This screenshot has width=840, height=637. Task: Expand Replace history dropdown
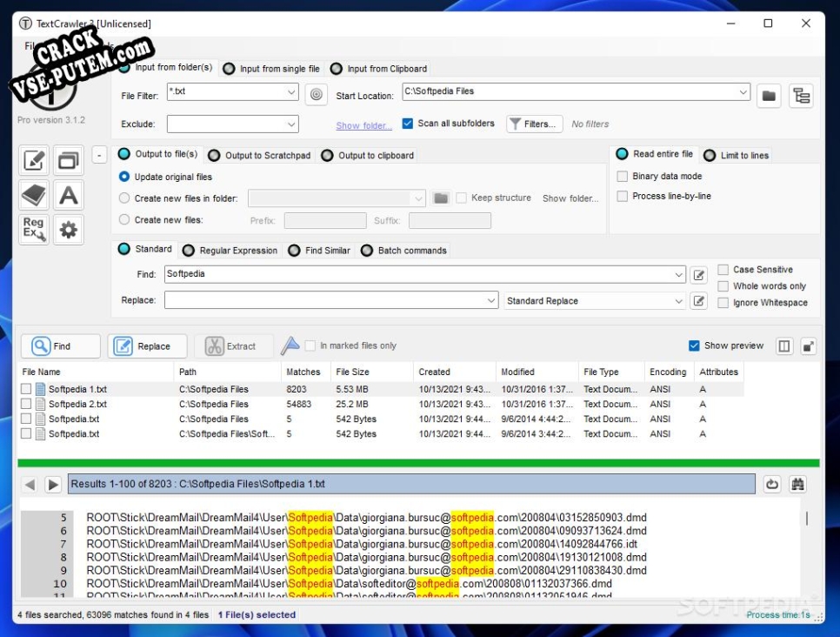(x=490, y=300)
